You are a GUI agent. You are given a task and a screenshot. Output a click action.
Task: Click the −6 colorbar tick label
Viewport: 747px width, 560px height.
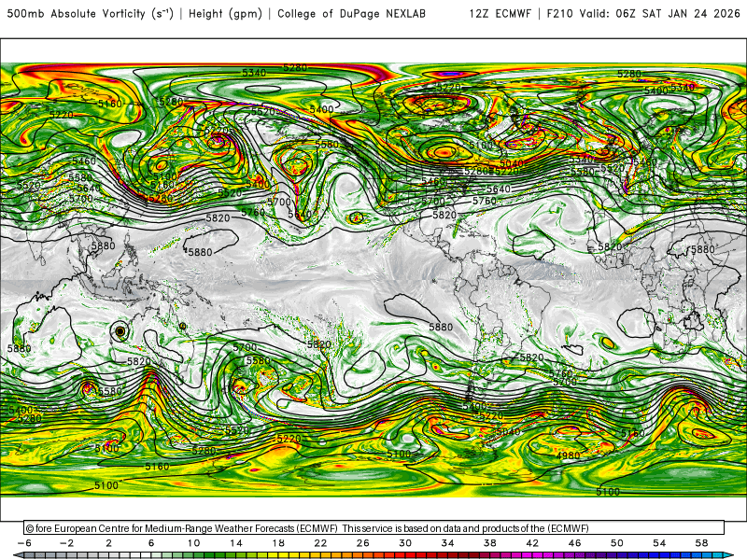(24, 543)
